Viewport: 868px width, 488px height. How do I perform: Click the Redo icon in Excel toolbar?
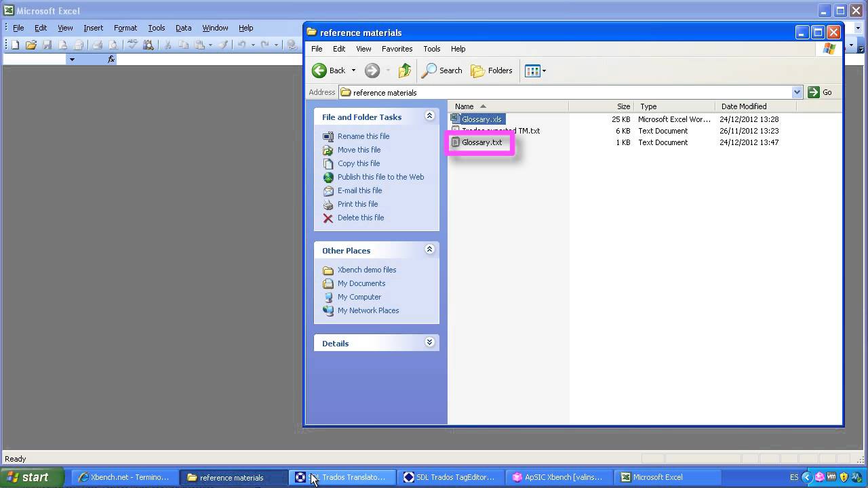(264, 45)
